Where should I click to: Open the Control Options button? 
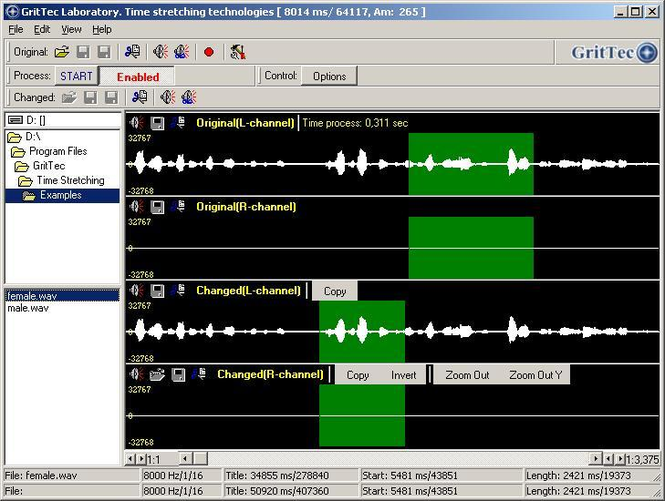point(329,76)
